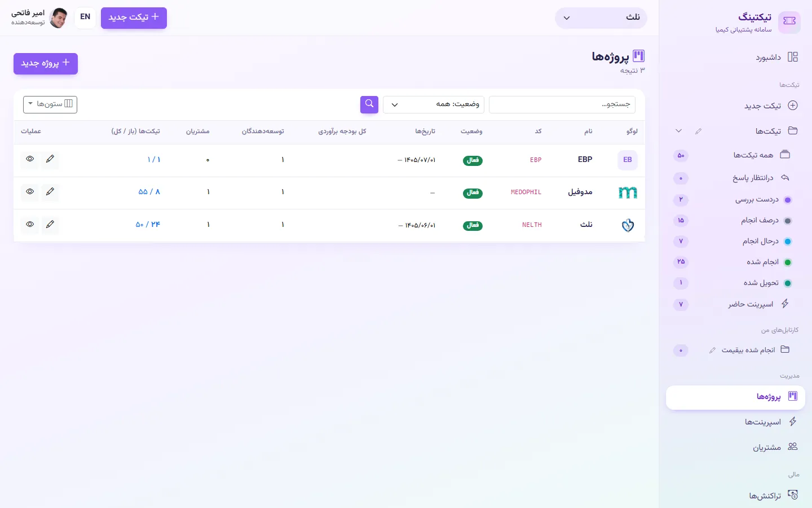
Task: Edit the EBP project with pencil icon
Action: (x=50, y=160)
